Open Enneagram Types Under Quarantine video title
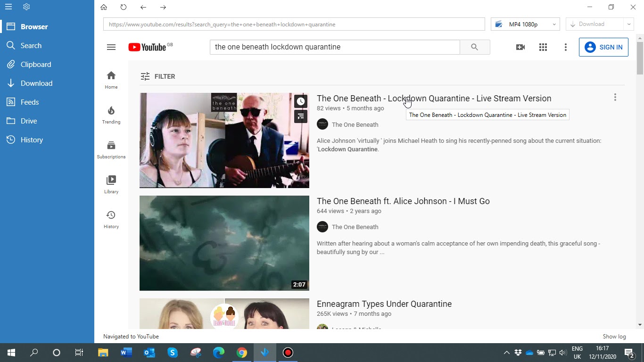The image size is (644, 362). 384,304
